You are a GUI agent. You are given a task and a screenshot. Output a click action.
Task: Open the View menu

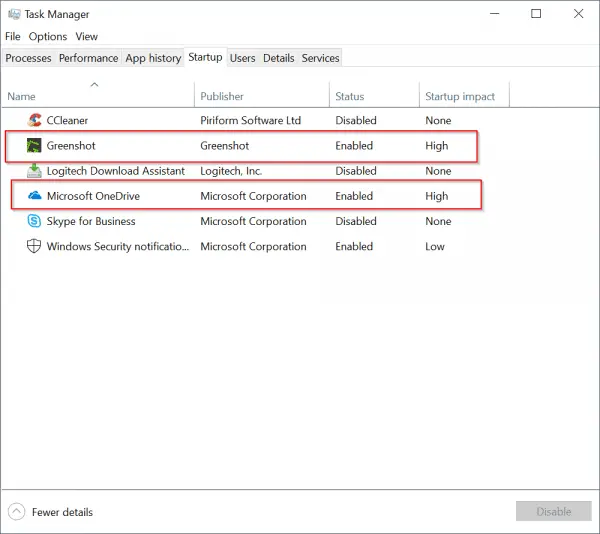(86, 36)
